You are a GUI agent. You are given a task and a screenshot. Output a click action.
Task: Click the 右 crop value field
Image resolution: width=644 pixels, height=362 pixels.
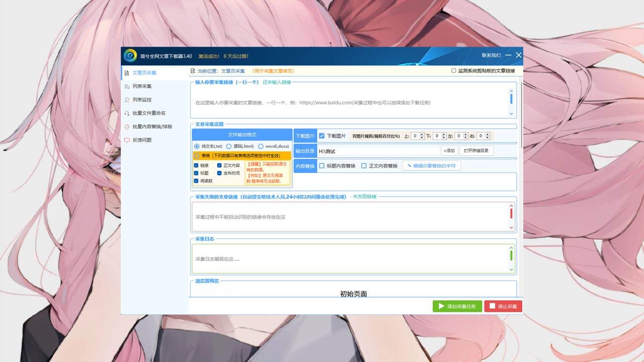[480, 136]
